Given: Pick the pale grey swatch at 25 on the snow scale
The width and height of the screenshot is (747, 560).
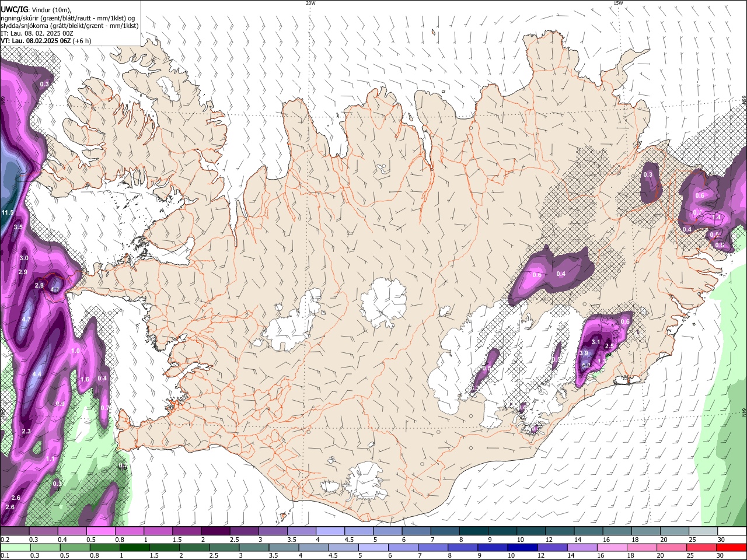Looking at the screenshot, I should tap(704, 531).
